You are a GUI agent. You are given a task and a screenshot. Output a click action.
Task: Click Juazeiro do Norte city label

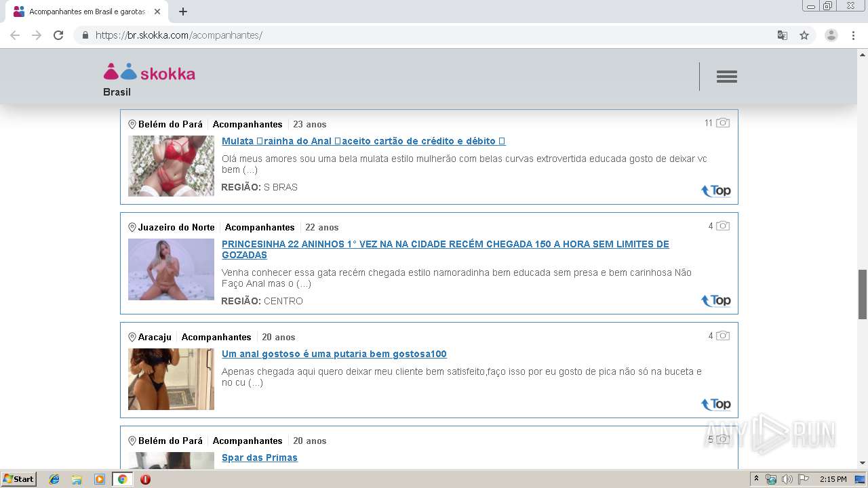pyautogui.click(x=176, y=227)
